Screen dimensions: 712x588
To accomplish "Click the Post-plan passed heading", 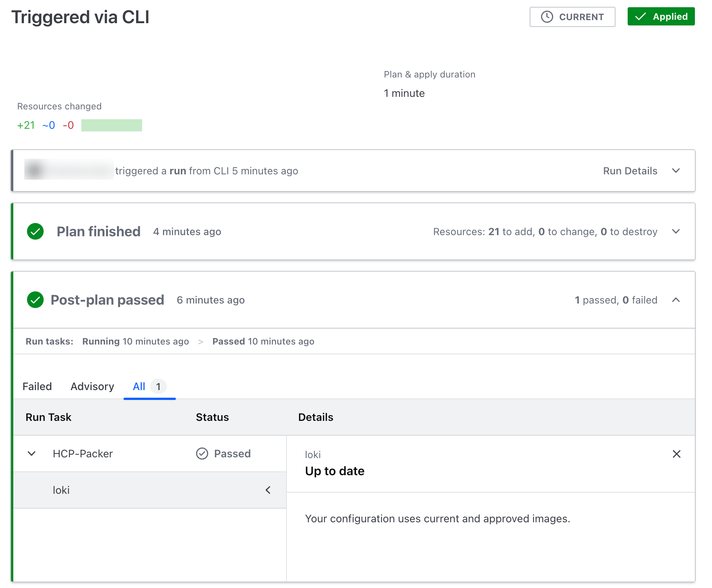I will point(107,300).
